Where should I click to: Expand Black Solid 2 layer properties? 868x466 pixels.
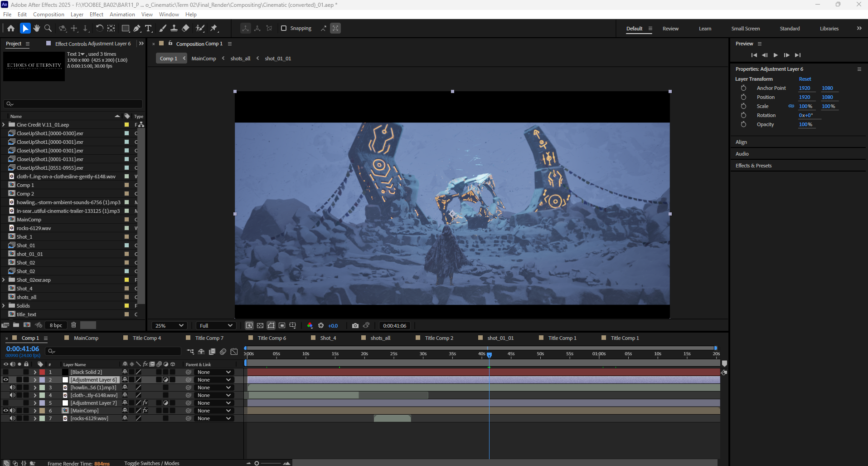pyautogui.click(x=35, y=372)
